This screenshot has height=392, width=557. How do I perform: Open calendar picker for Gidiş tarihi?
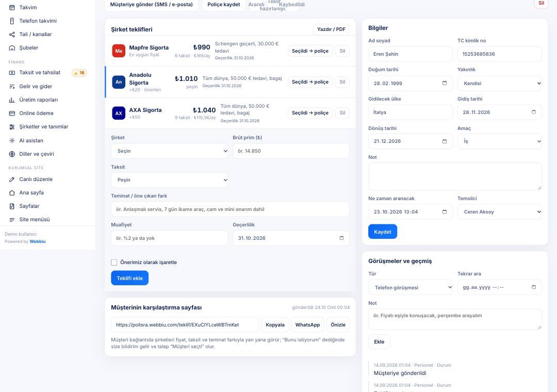point(534,112)
